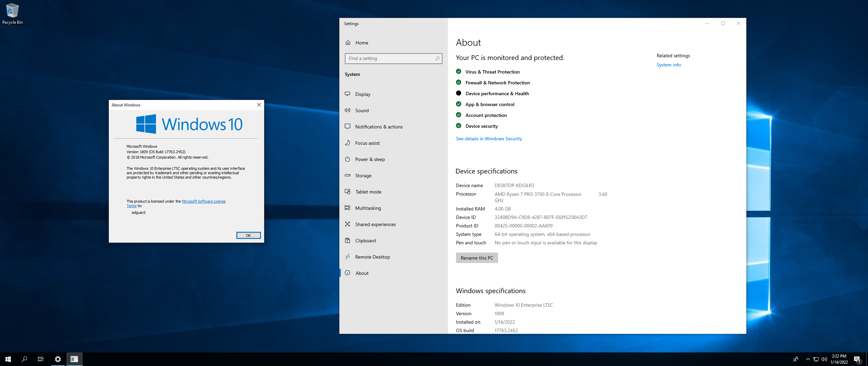Image resolution: width=868 pixels, height=366 pixels.
Task: Click Device ID value 3240BD9A-C9D8-42B7-B07F-E681525BA3D7
Action: click(x=541, y=217)
